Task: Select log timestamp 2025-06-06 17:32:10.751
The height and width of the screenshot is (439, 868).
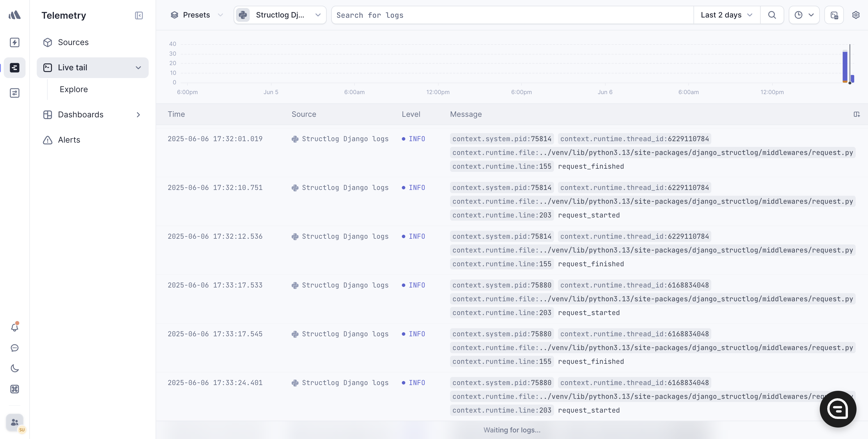Action: click(215, 188)
